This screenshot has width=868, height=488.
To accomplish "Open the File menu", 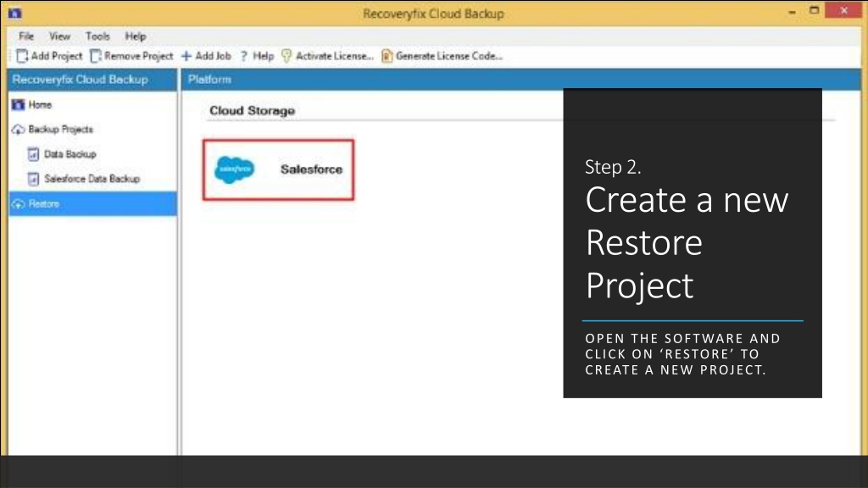I will [x=26, y=36].
